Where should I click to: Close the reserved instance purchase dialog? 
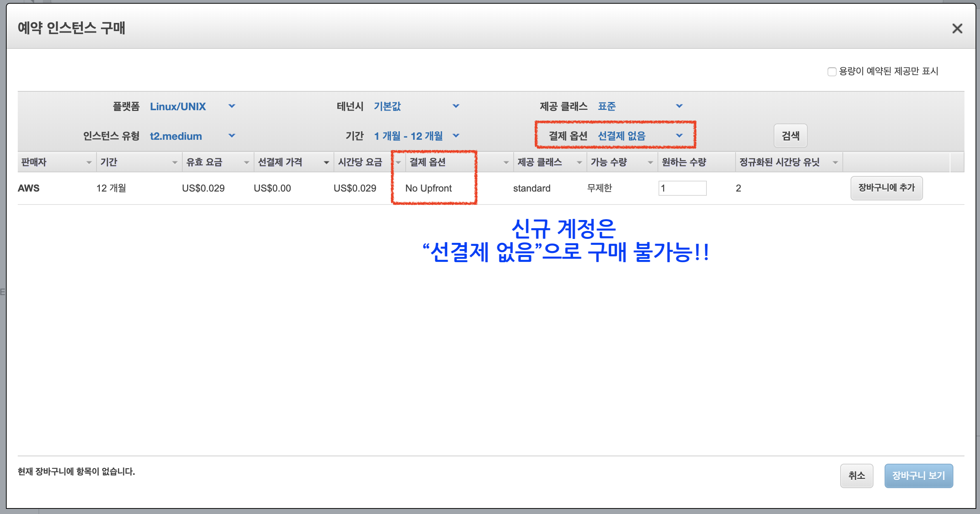[957, 28]
